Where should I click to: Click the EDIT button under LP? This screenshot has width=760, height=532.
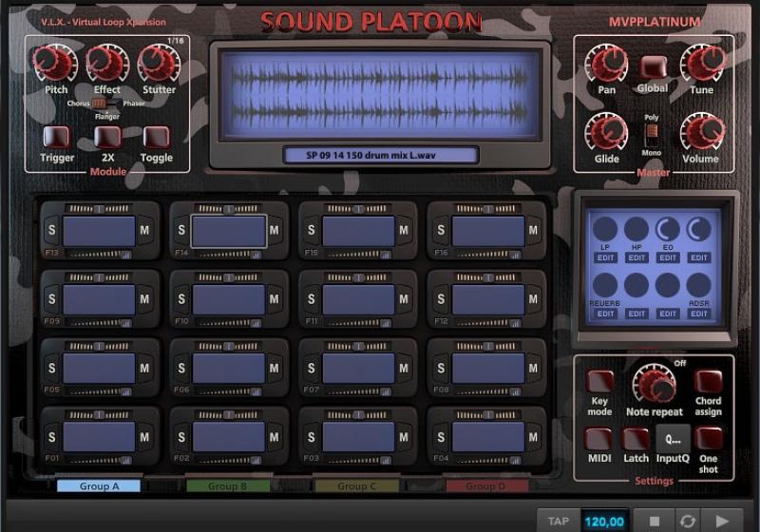[605, 257]
